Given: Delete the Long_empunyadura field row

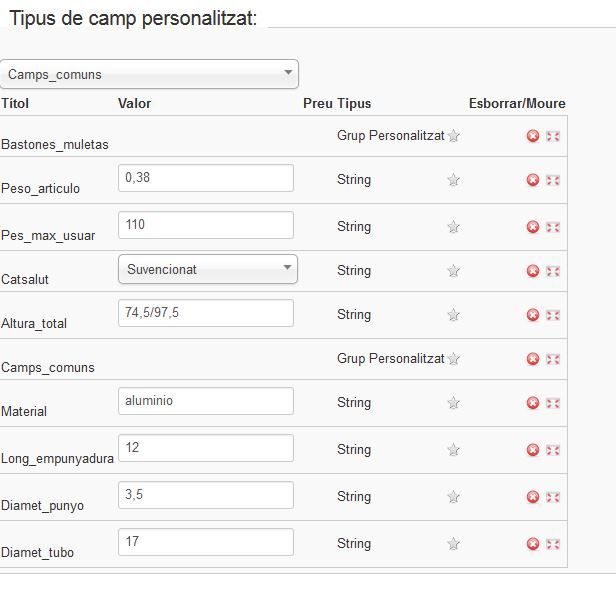Looking at the screenshot, I should tap(533, 450).
